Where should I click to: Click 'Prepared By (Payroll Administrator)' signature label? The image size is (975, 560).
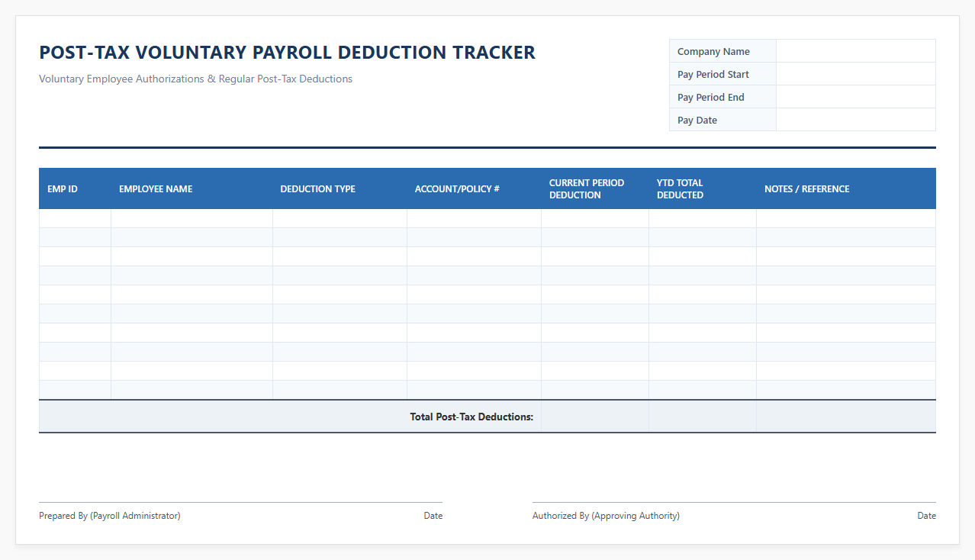click(110, 516)
